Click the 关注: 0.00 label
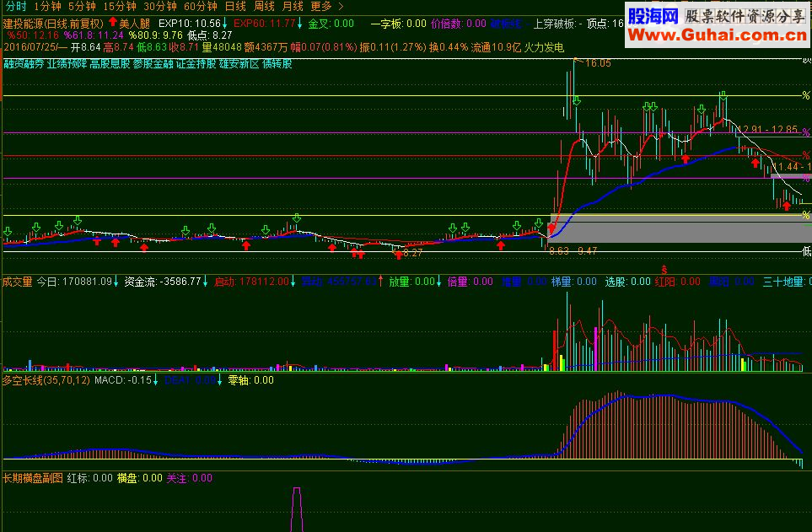The image size is (812, 532). pos(190,478)
